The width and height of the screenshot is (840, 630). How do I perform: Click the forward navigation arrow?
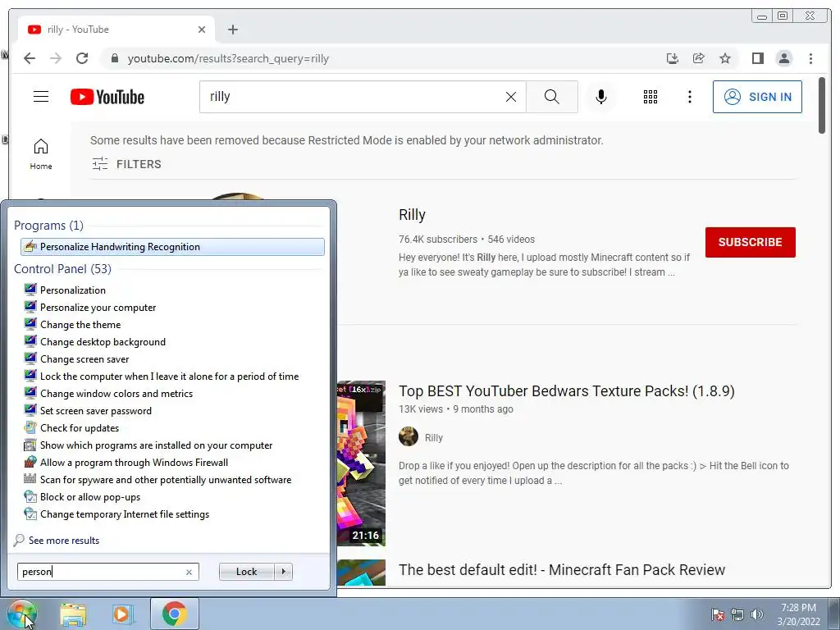tap(56, 58)
